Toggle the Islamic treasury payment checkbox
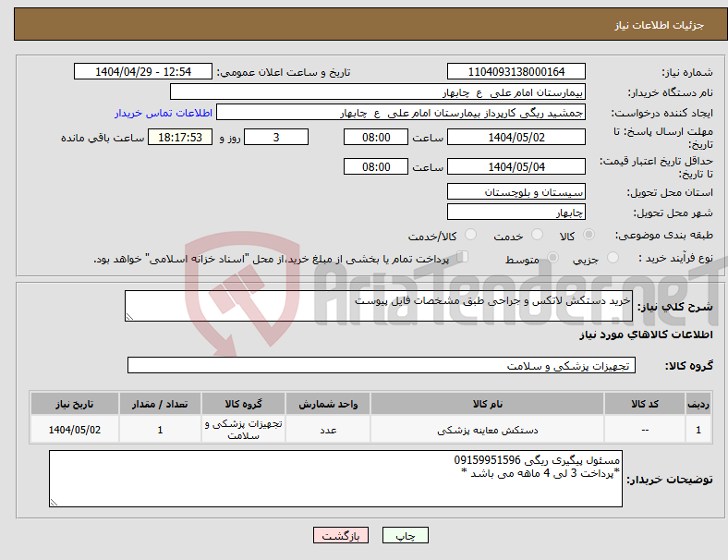This screenshot has width=728, height=560. [x=463, y=257]
